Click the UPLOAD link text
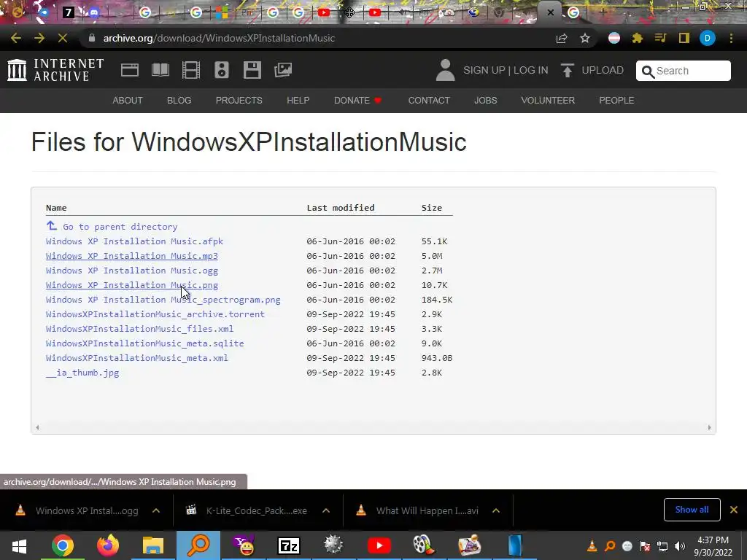Screen dimensions: 747x560 tap(603, 70)
